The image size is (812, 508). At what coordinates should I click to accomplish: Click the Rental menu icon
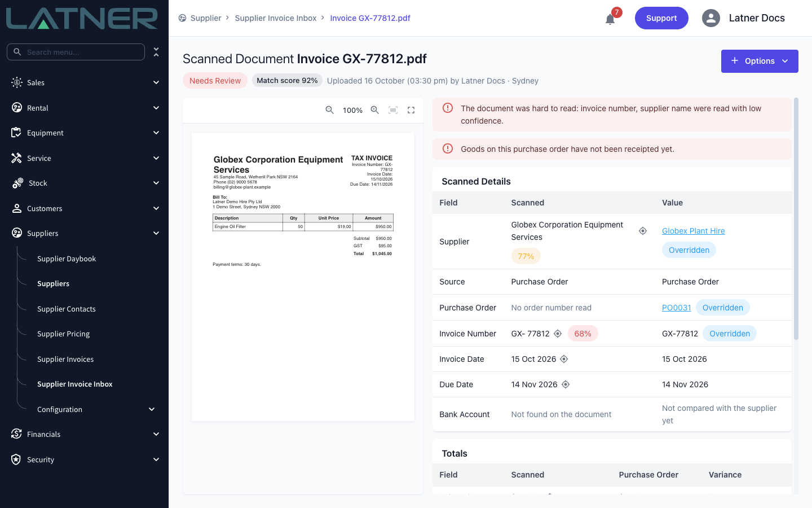point(17,108)
